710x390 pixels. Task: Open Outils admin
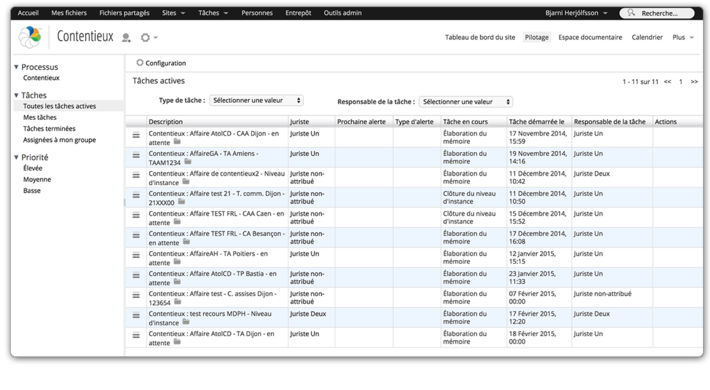[342, 13]
